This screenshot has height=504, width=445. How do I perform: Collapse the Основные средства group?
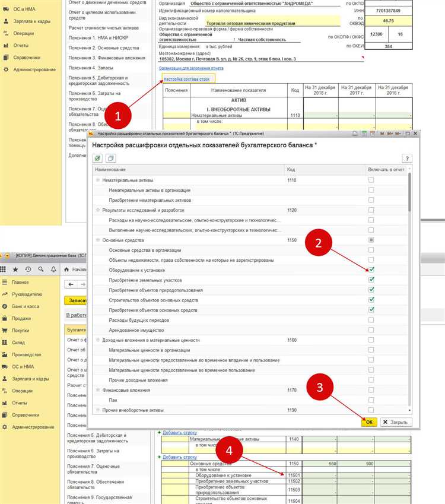(x=98, y=240)
